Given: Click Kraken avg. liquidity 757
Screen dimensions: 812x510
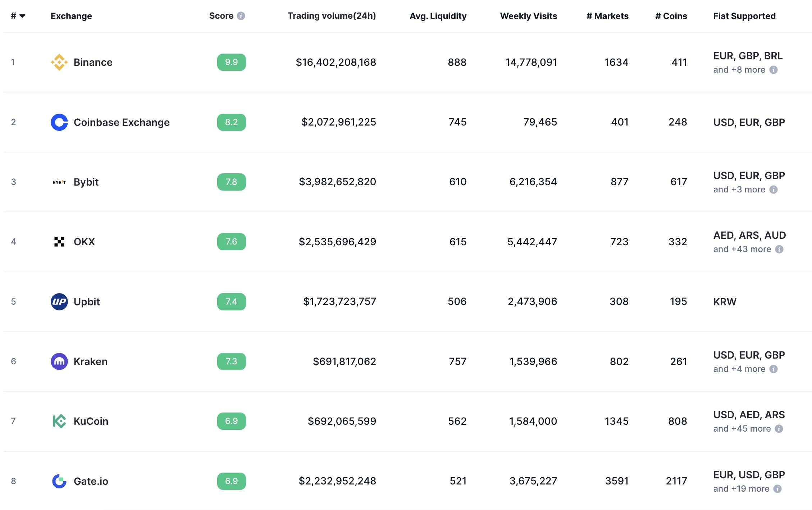Looking at the screenshot, I should point(457,361).
